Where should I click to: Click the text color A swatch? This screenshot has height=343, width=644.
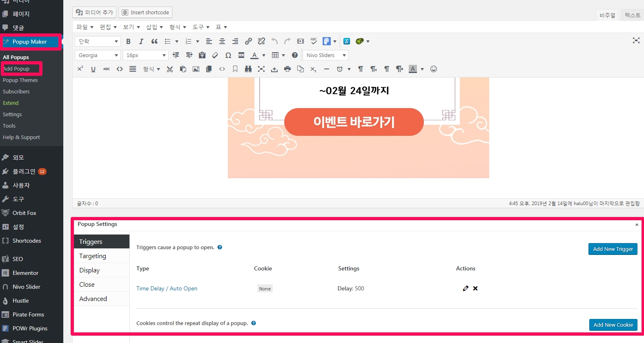(254, 55)
